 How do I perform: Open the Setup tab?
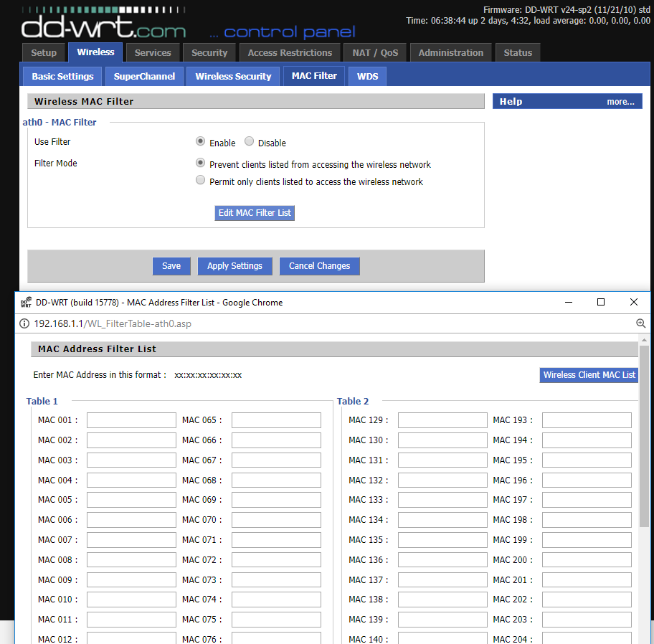coord(44,52)
